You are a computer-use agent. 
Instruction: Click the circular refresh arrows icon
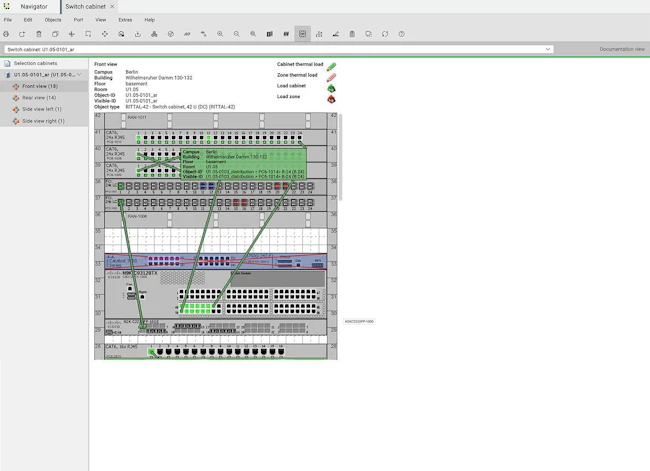385,34
